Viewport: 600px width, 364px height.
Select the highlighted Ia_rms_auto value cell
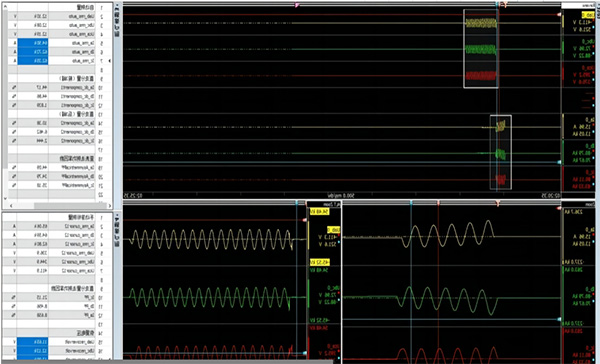coord(33,43)
